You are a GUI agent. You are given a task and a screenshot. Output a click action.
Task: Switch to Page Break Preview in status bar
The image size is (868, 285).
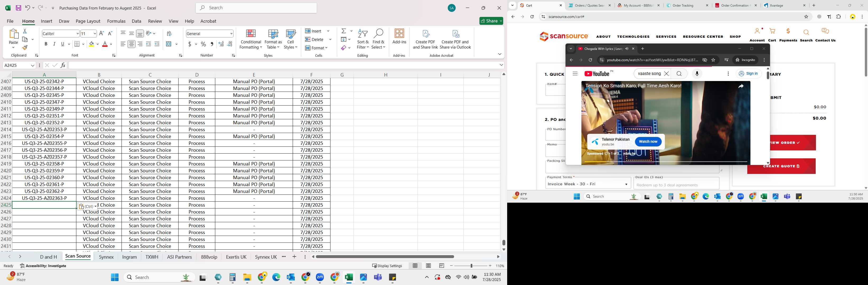pos(441,266)
